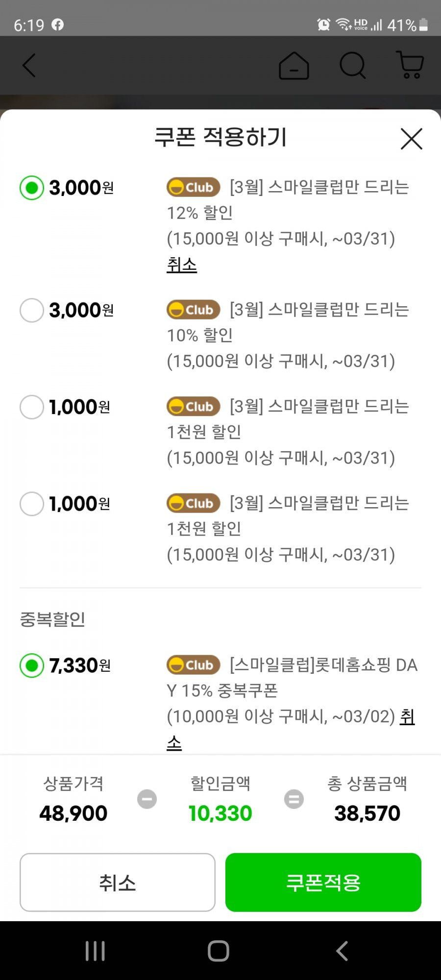This screenshot has width=441, height=980.
Task: Tap Android back navigation arrow
Action: pyautogui.click(x=342, y=951)
